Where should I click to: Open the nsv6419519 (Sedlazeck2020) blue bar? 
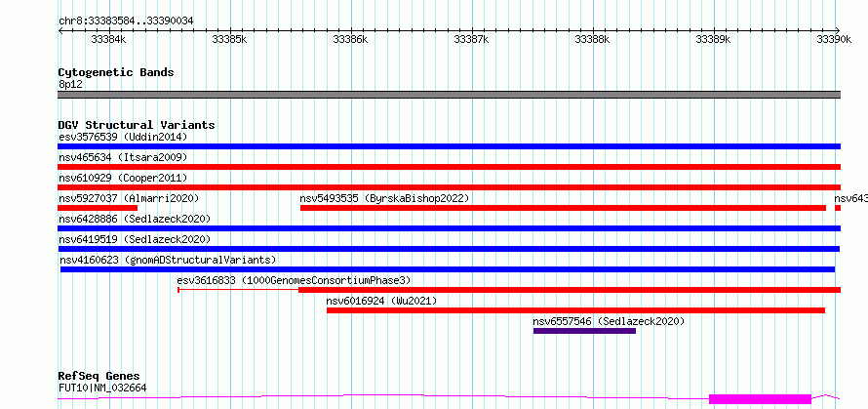coord(449,249)
